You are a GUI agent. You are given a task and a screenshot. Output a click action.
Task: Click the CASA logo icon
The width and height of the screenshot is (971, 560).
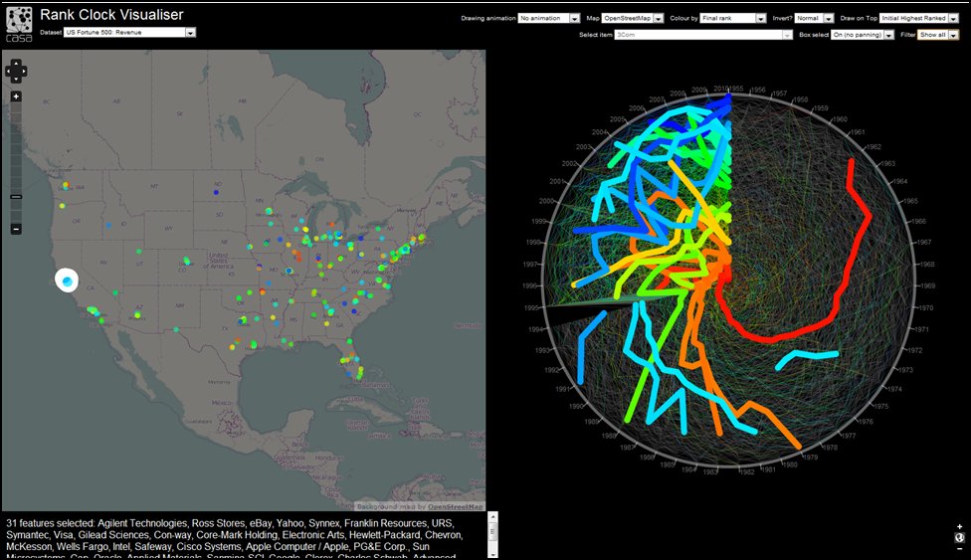point(19,24)
